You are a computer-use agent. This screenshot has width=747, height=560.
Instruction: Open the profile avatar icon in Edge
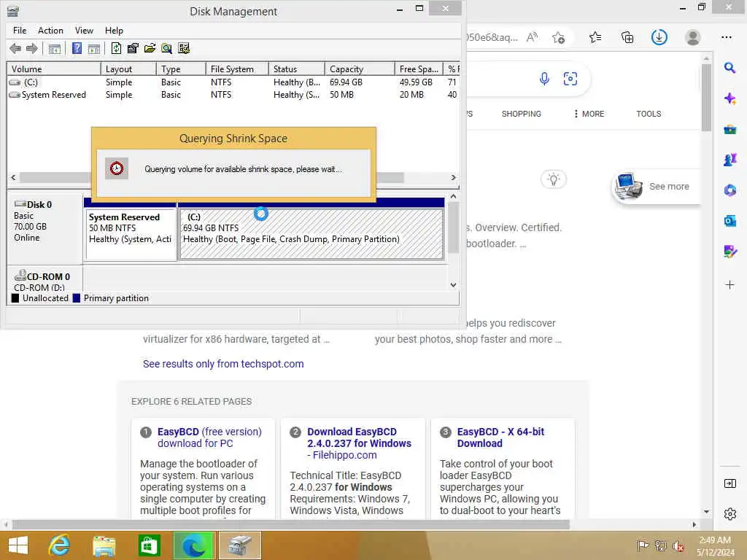point(693,37)
